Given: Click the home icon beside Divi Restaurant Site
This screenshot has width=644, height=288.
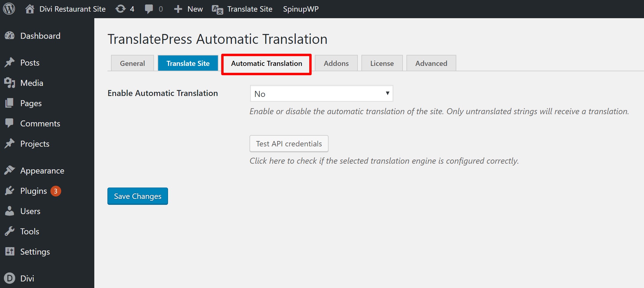Looking at the screenshot, I should [x=30, y=9].
